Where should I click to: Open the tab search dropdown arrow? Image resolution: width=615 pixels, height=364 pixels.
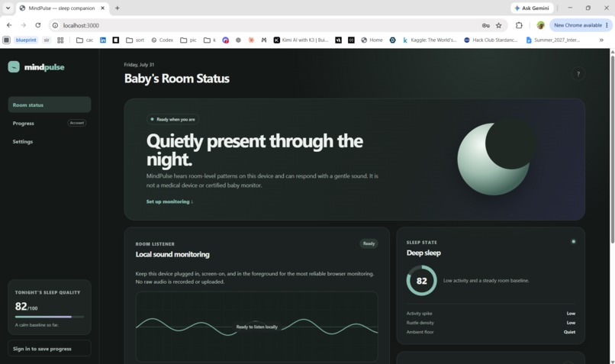[8, 8]
